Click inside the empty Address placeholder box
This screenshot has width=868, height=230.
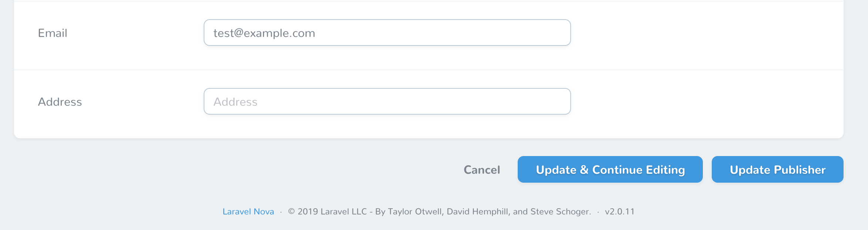(x=387, y=101)
